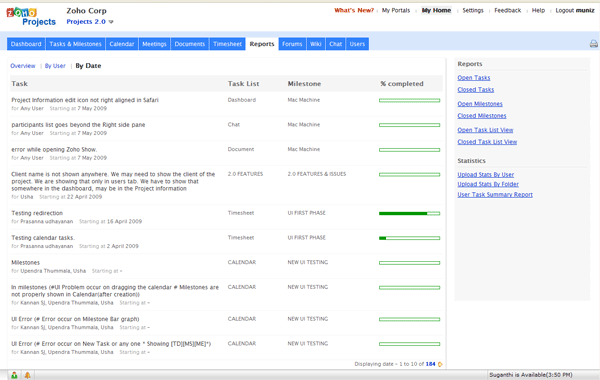
Task: Click the orange bell notification icon
Action: [x=28, y=375]
